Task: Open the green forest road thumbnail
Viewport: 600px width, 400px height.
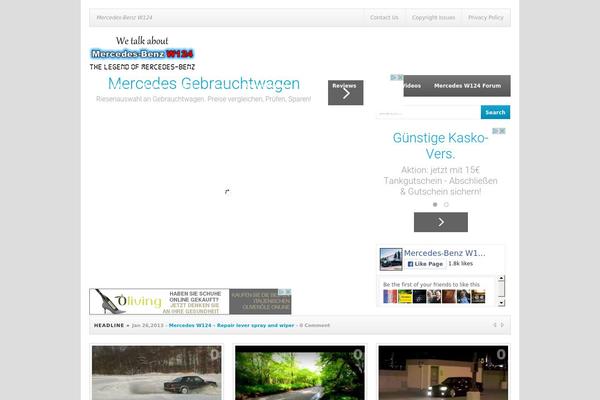Action: pyautogui.click(x=300, y=373)
